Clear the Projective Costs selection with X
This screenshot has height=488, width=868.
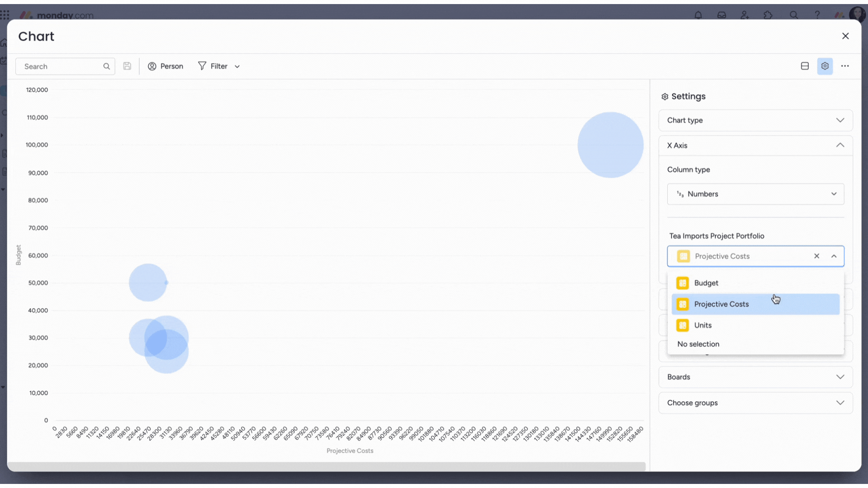[817, 256]
